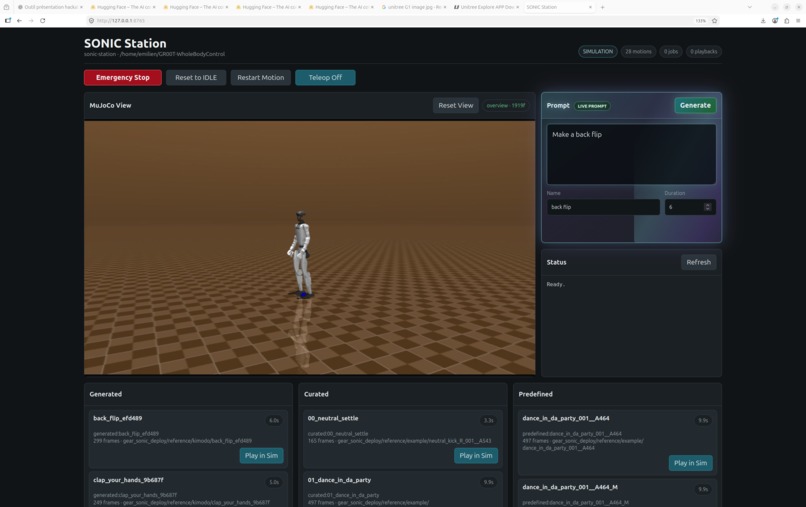Viewport: 806px width, 507px height.
Task: Open a new browser tab with plus icon
Action: click(602, 7)
